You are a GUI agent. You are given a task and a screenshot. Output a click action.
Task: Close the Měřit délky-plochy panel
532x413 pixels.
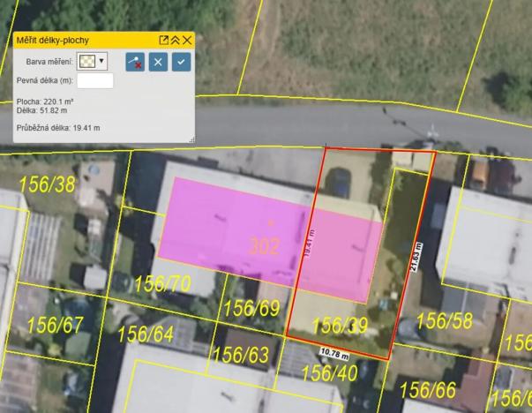[x=186, y=40]
